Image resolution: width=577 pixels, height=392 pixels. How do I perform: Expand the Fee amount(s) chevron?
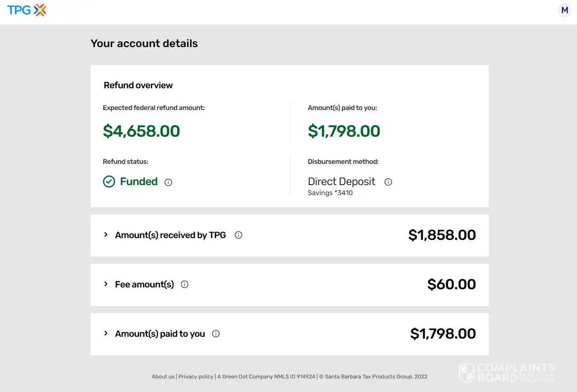tap(106, 284)
